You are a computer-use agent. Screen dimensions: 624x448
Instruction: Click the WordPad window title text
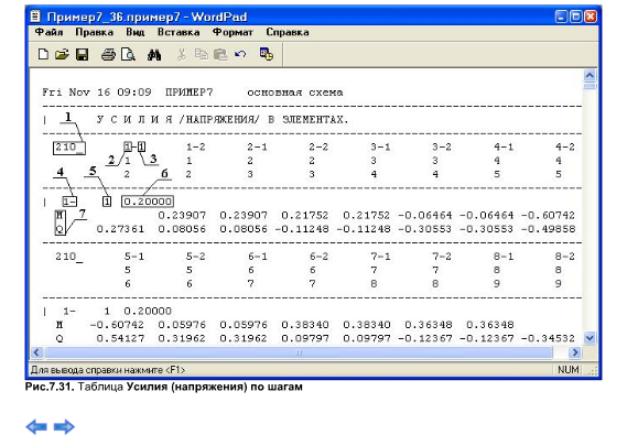(147, 17)
